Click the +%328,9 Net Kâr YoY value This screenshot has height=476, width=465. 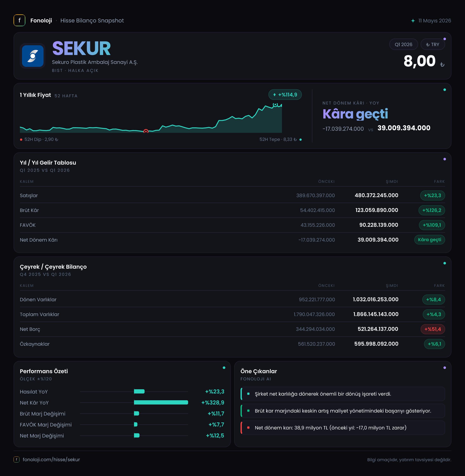click(213, 403)
